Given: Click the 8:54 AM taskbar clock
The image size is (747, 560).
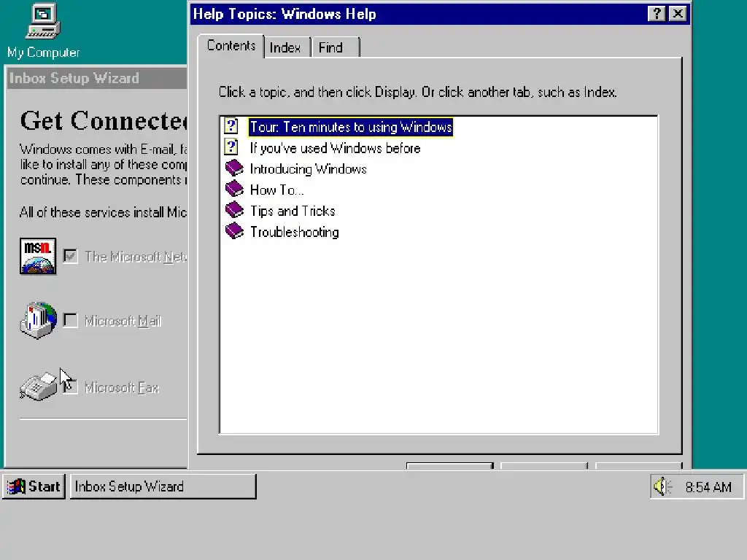Looking at the screenshot, I should (708, 487).
